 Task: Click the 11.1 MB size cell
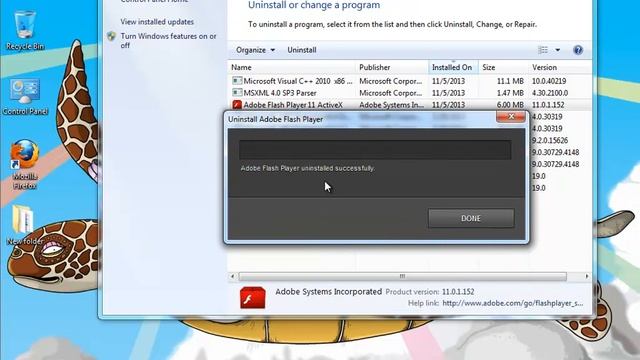(x=510, y=81)
